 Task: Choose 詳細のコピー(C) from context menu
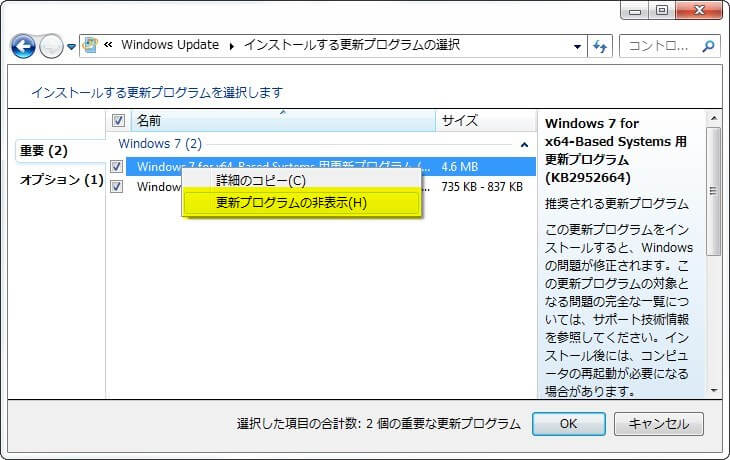coord(302,181)
